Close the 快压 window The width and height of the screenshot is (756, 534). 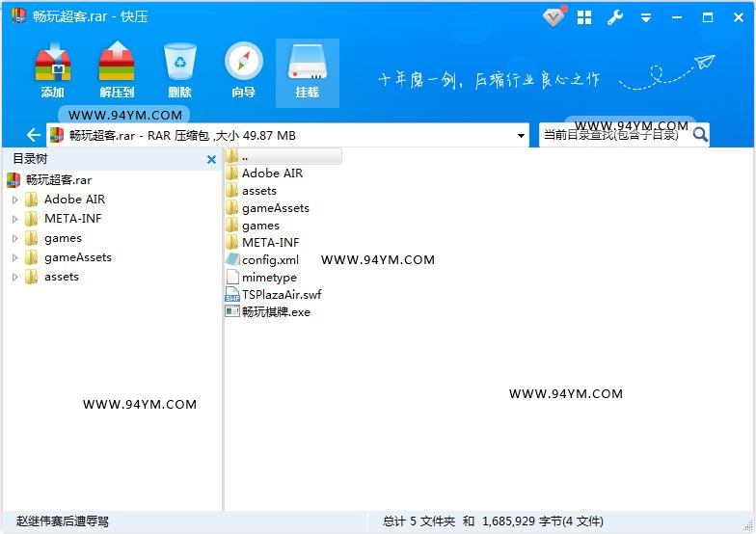739,17
